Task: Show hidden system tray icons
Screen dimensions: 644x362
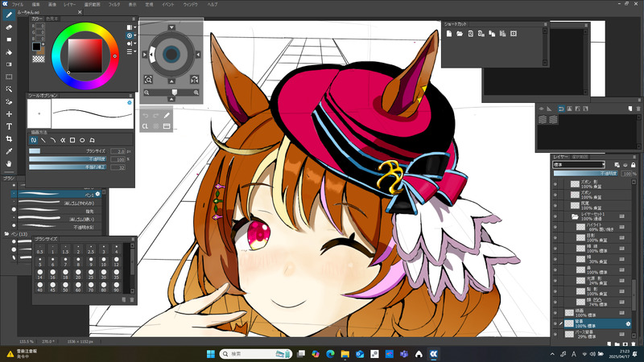Action: tap(552, 354)
